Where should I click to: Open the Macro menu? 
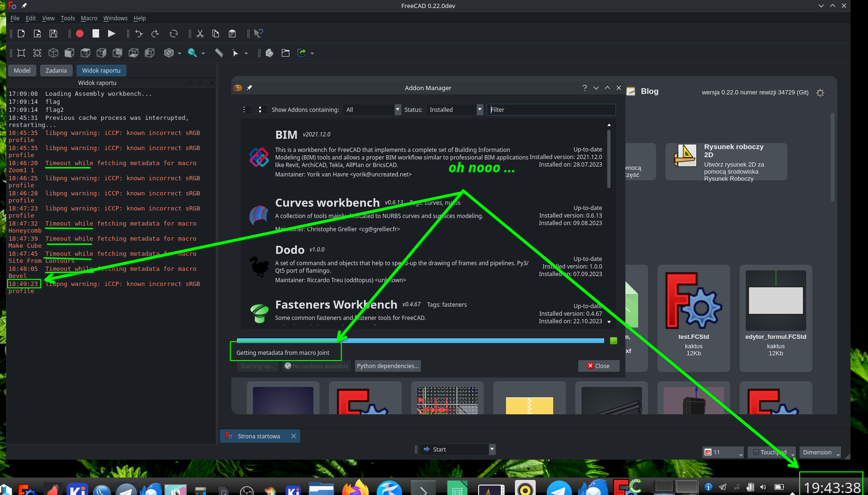tap(89, 18)
